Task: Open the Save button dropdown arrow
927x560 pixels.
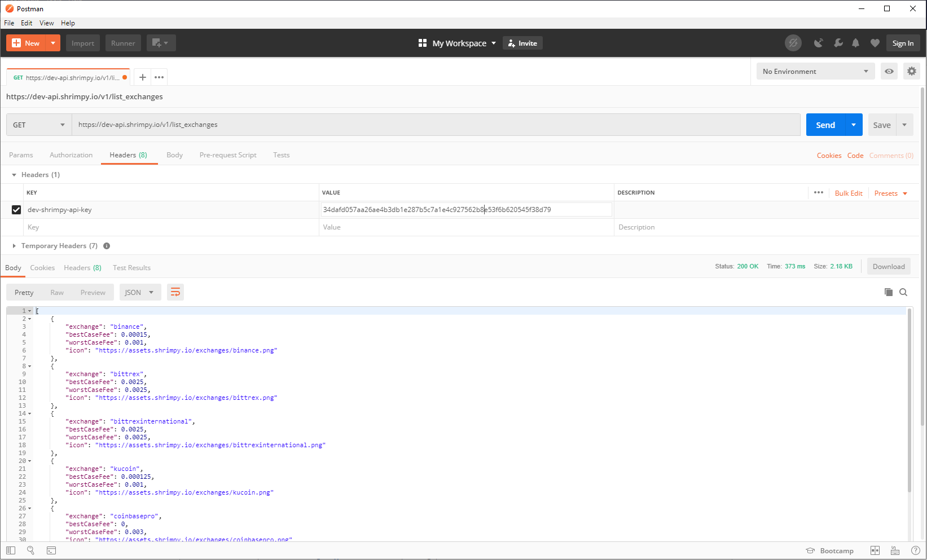Action: pyautogui.click(x=904, y=125)
